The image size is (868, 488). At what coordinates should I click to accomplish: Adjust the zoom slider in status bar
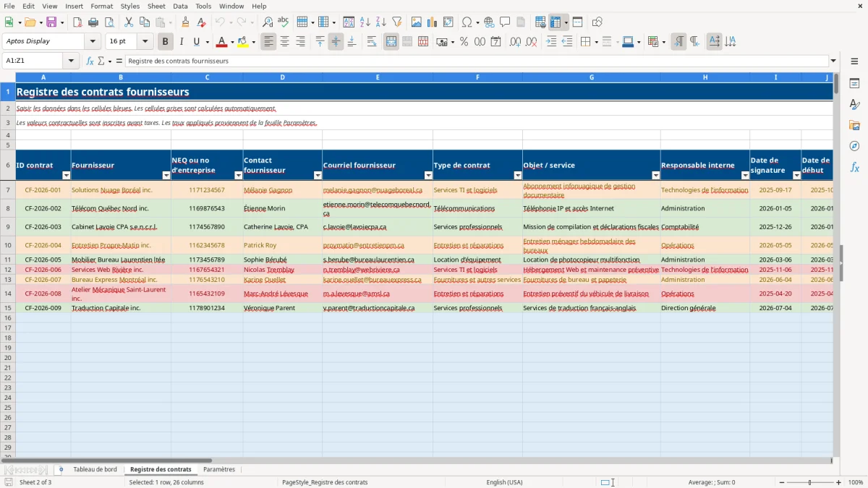point(810,482)
